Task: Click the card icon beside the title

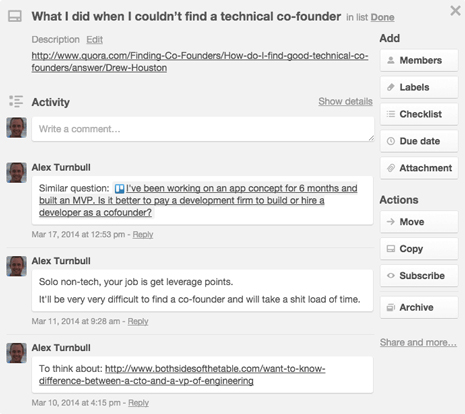Action: (x=15, y=16)
